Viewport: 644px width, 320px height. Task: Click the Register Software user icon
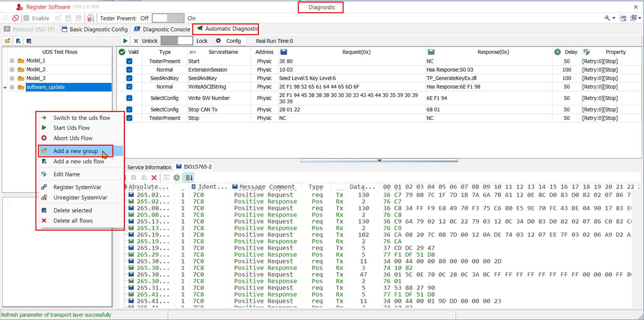tap(19, 7)
